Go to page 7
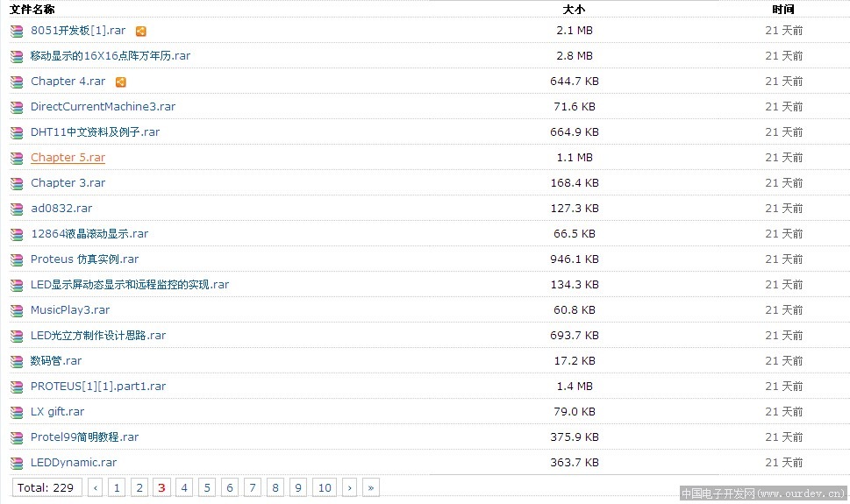Image resolution: width=850 pixels, height=504 pixels. [x=253, y=487]
